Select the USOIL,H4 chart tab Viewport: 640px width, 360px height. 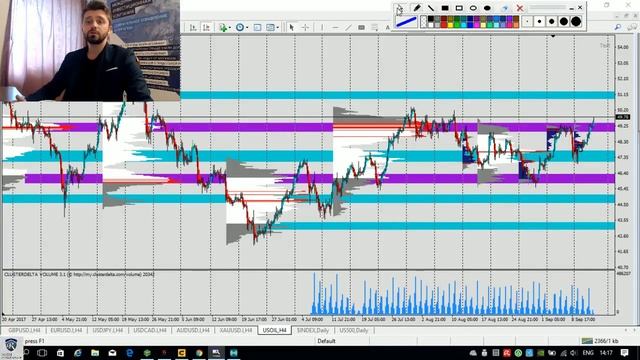275,330
